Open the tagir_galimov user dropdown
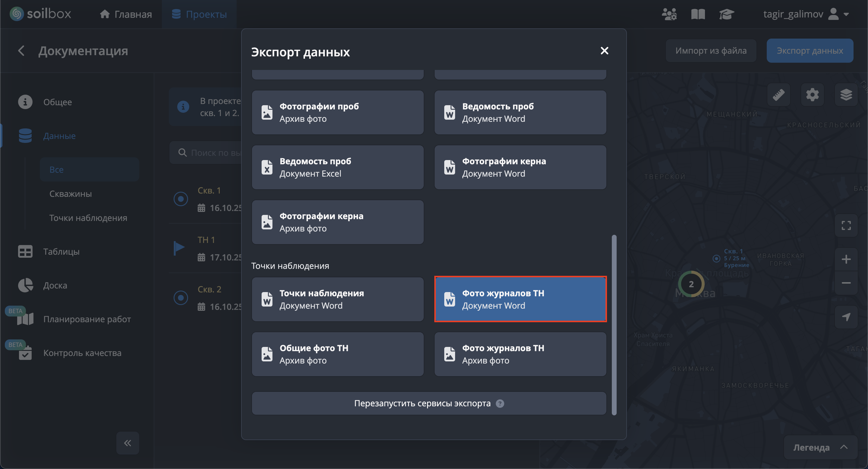 (805, 14)
